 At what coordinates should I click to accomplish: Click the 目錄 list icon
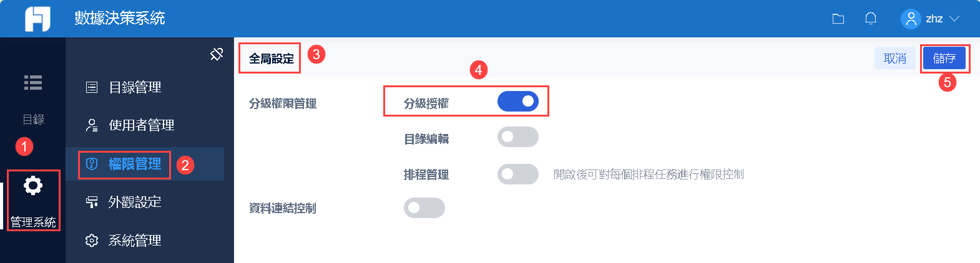click(33, 82)
